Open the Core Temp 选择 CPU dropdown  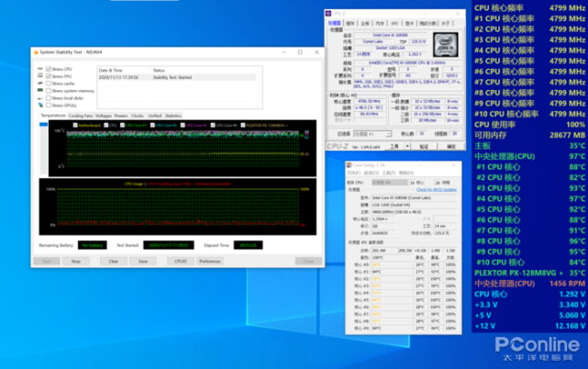pos(389,183)
